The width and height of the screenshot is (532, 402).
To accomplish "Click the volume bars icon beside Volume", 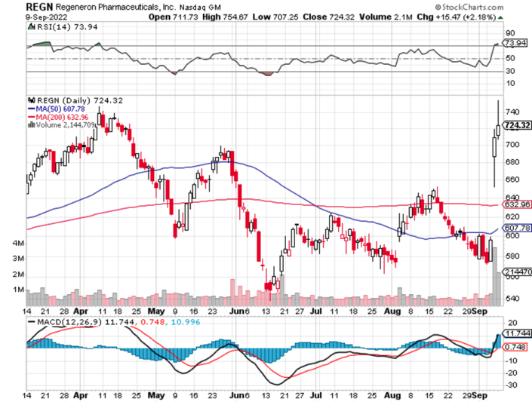I will [x=30, y=125].
